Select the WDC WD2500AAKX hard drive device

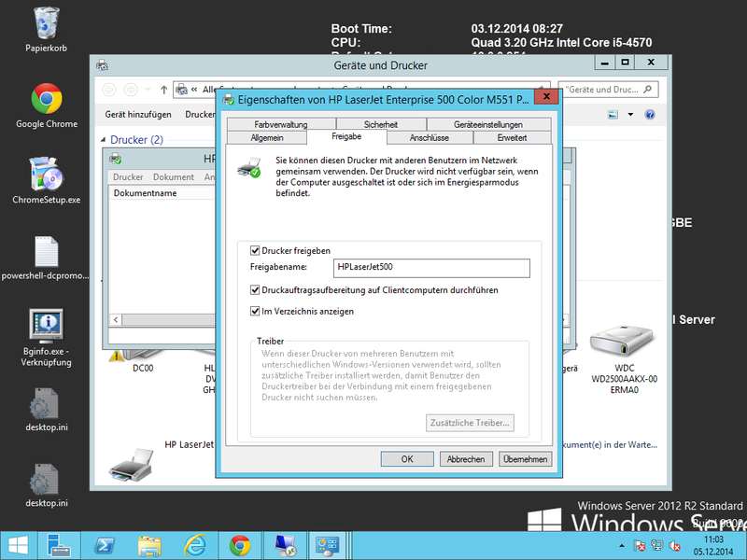(x=624, y=359)
